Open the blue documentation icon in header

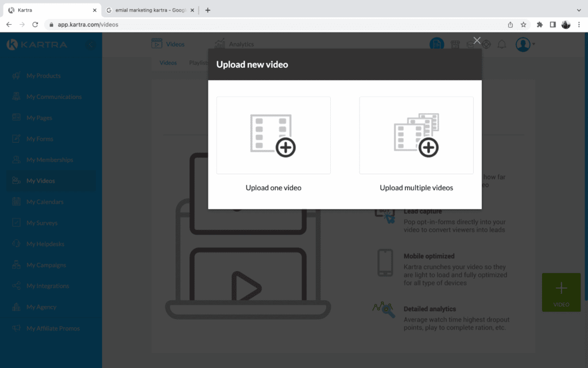(x=437, y=44)
